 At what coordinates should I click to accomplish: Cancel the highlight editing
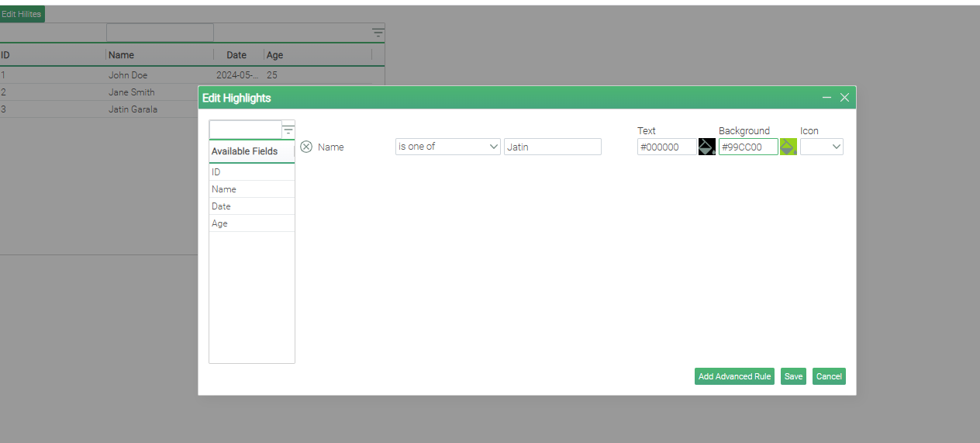tap(828, 376)
